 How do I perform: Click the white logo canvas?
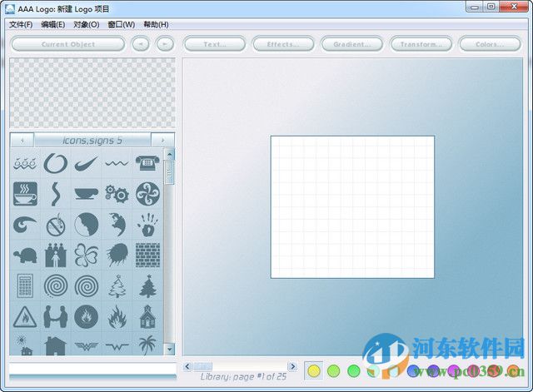[x=351, y=206]
